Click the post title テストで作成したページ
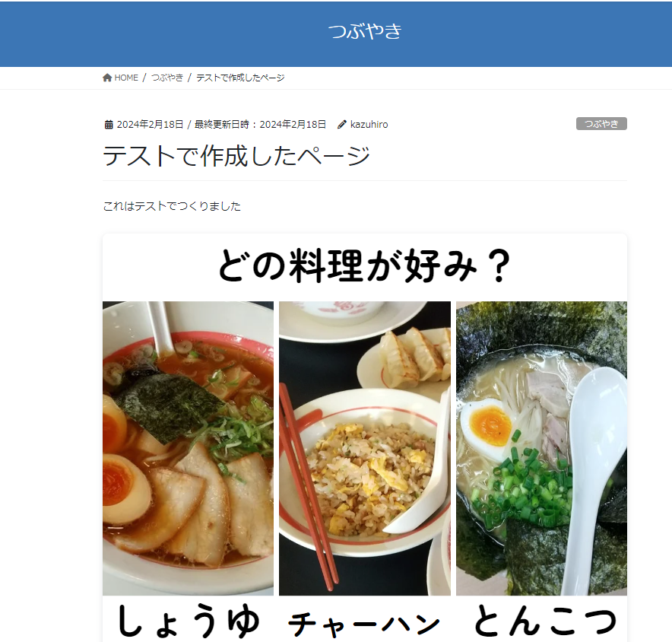 click(236, 155)
